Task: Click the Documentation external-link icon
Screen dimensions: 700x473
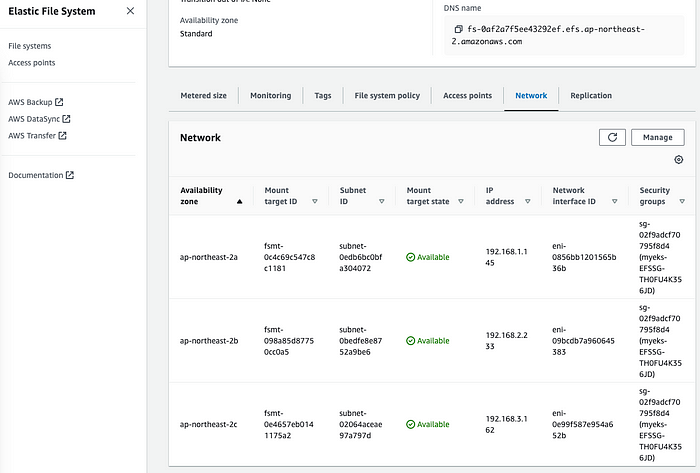Action: click(x=70, y=175)
